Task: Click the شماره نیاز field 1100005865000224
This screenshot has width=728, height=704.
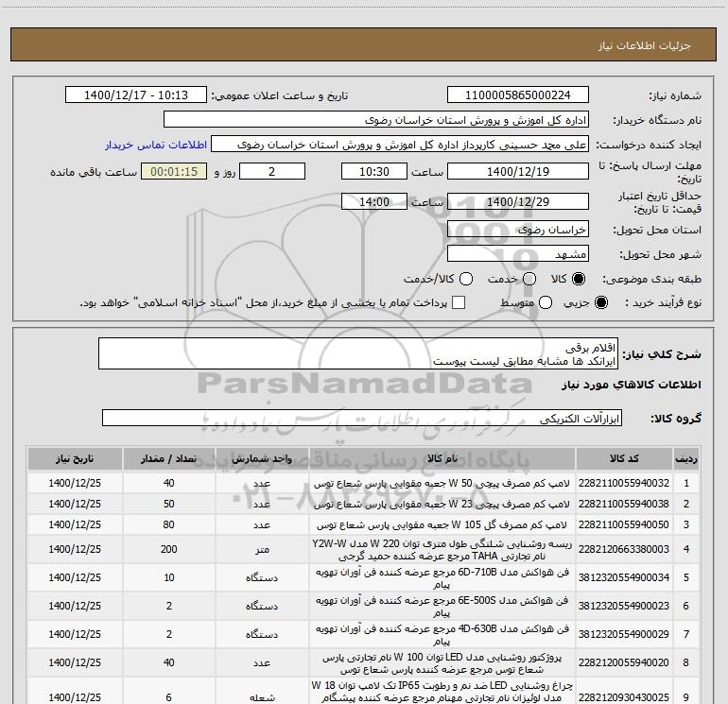Action: coord(518,95)
